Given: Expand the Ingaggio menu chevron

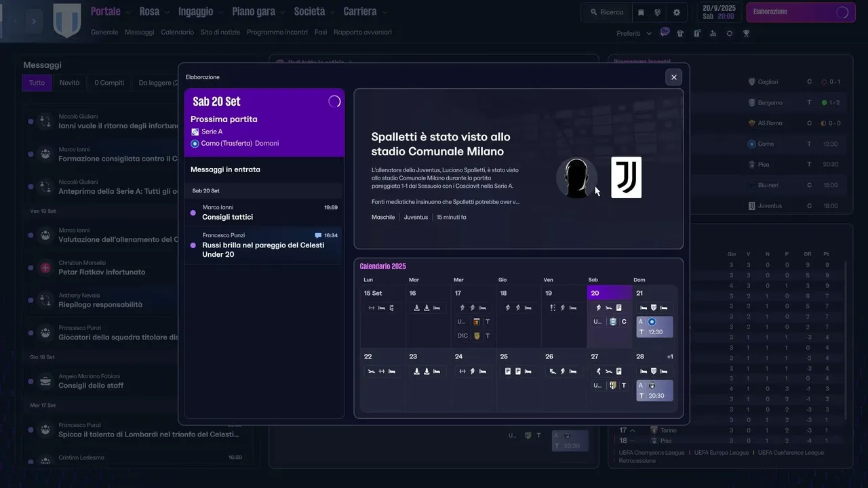Looking at the screenshot, I should (220, 12).
